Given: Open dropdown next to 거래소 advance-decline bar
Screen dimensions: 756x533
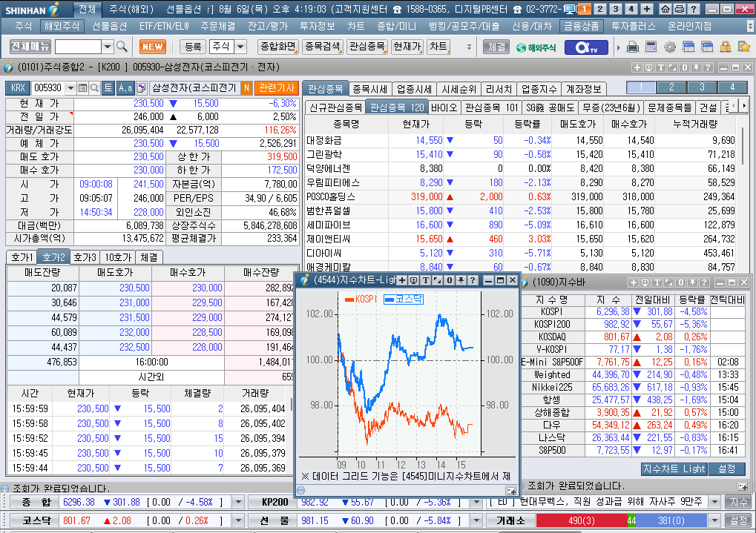Looking at the screenshot, I should pos(714,521).
